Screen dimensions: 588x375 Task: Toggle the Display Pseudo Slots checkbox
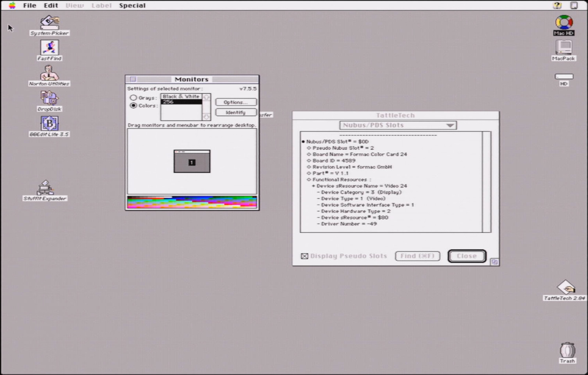point(304,256)
